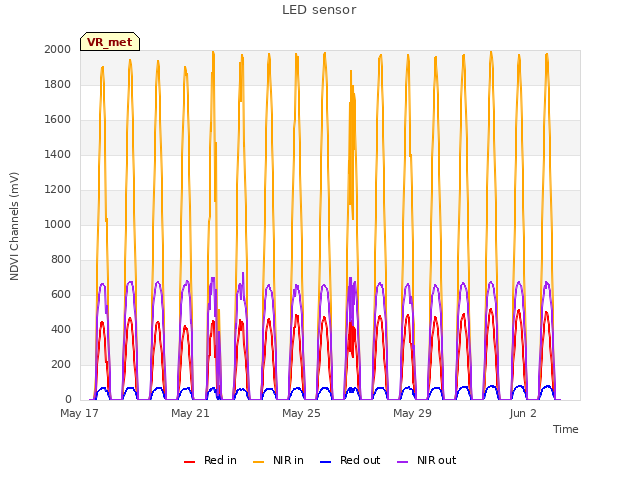
Task: Click the 800 y-axis tick label
Action: click(x=61, y=260)
